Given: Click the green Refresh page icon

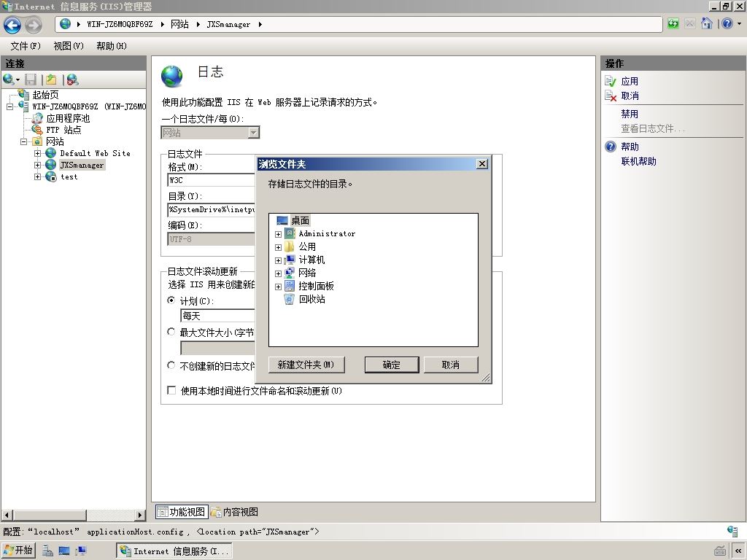Looking at the screenshot, I should pos(673,24).
